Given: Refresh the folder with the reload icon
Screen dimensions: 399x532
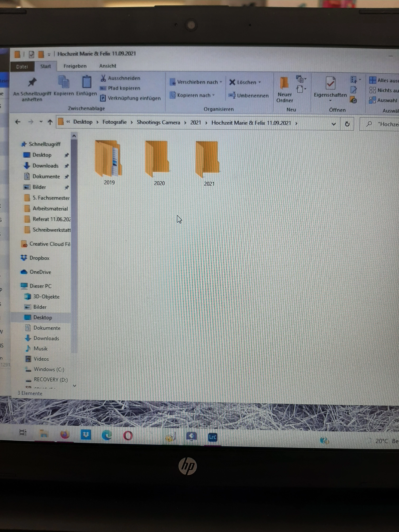Looking at the screenshot, I should [347, 124].
